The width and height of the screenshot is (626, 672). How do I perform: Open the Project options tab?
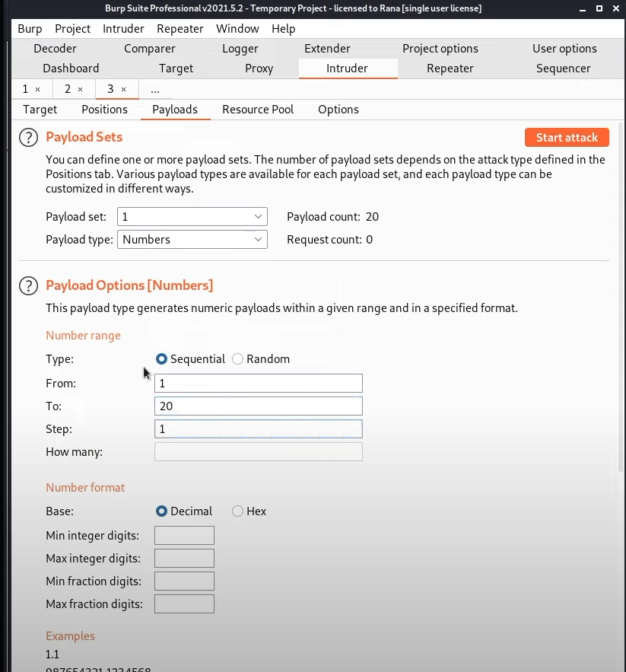440,49
